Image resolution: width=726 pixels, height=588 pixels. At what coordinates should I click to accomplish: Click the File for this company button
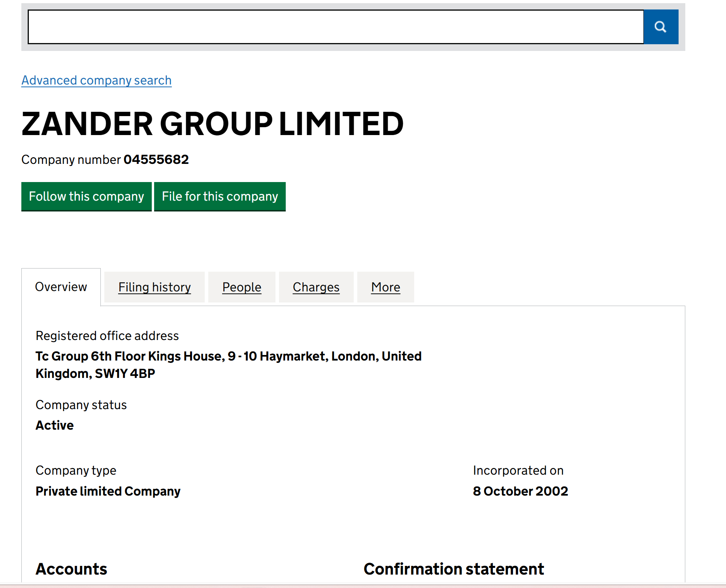click(220, 196)
